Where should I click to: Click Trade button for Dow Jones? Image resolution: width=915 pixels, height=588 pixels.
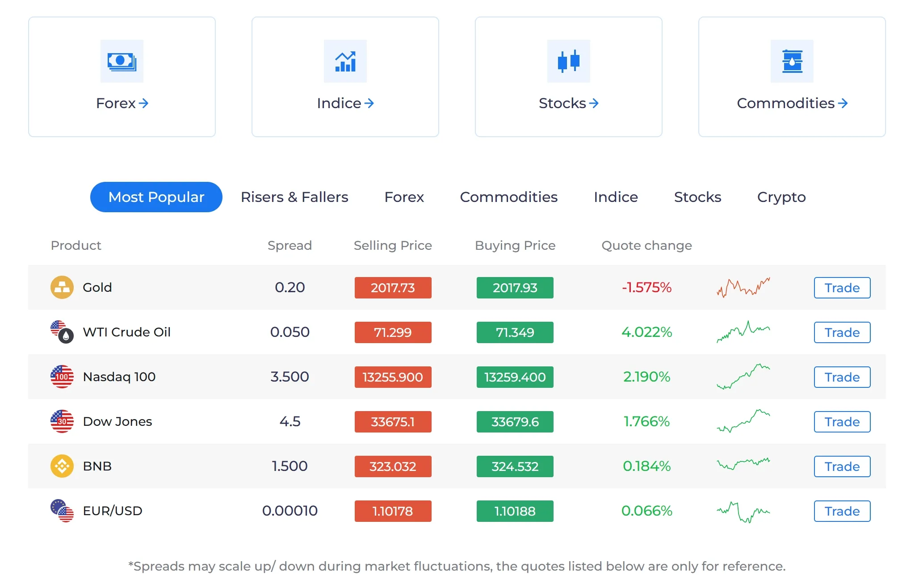[x=842, y=422]
